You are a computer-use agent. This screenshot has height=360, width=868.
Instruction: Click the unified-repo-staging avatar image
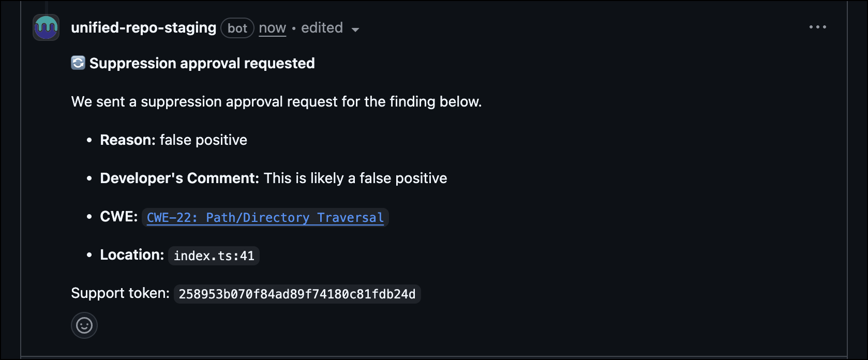(46, 27)
